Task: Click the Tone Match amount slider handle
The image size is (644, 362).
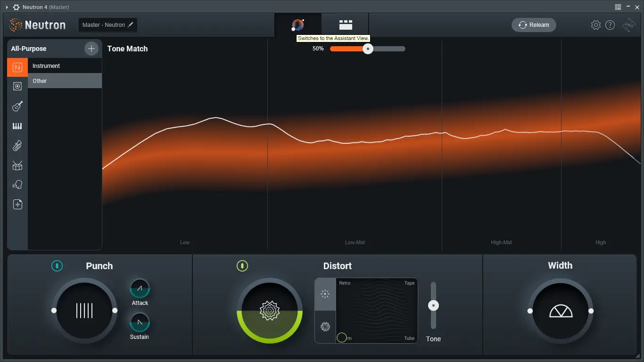Action: (x=368, y=49)
